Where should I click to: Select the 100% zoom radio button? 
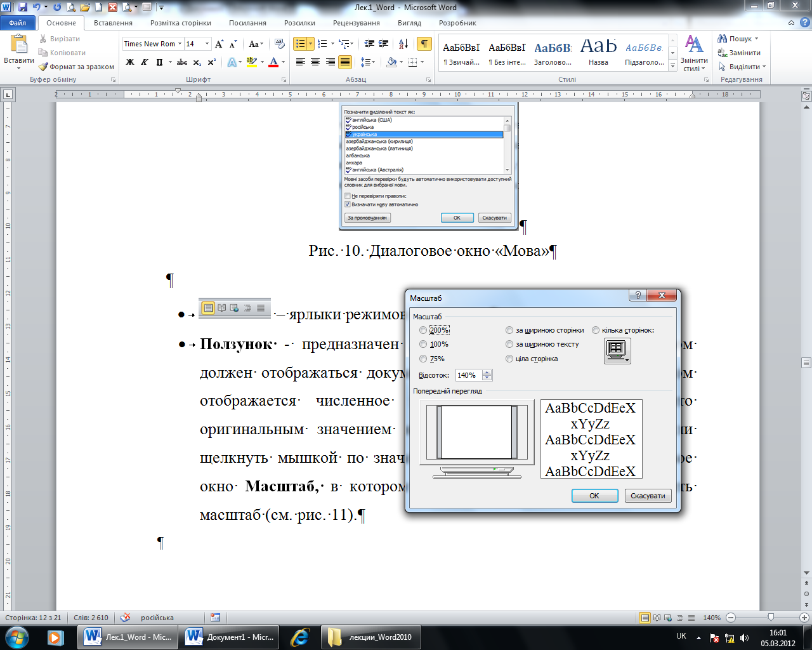423,344
